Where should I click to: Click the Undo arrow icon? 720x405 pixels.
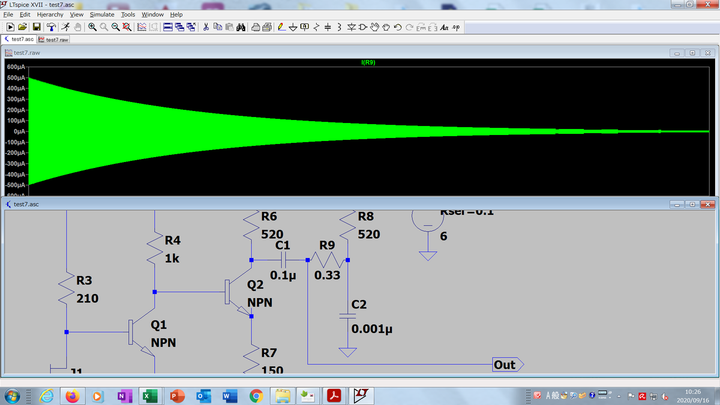tap(397, 27)
